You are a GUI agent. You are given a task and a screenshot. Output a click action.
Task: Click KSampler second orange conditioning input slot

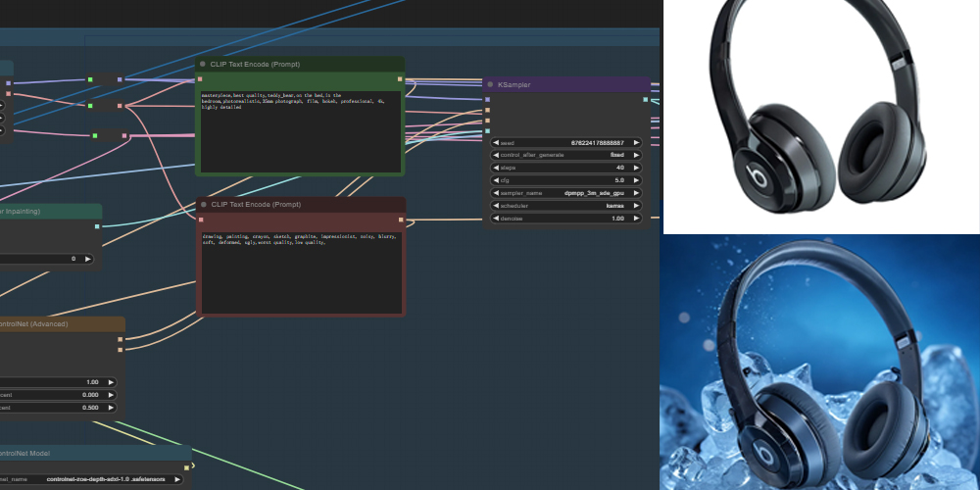[487, 121]
